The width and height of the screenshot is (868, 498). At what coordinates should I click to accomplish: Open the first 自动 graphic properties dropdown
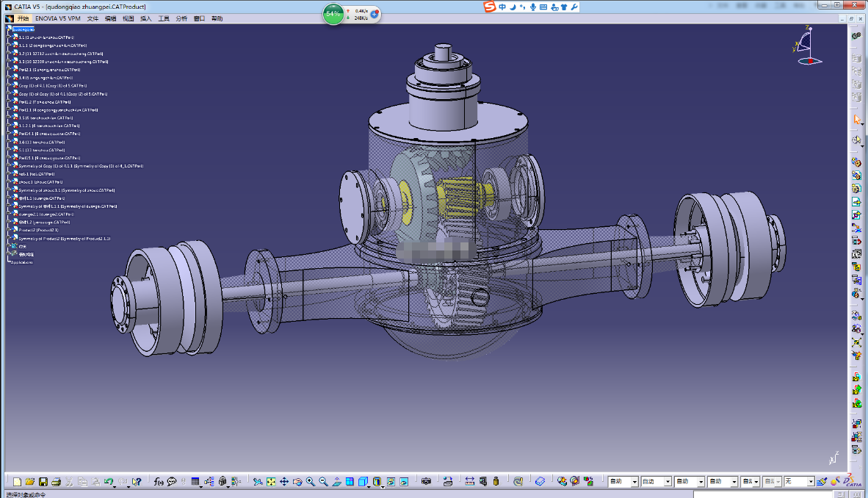623,481
